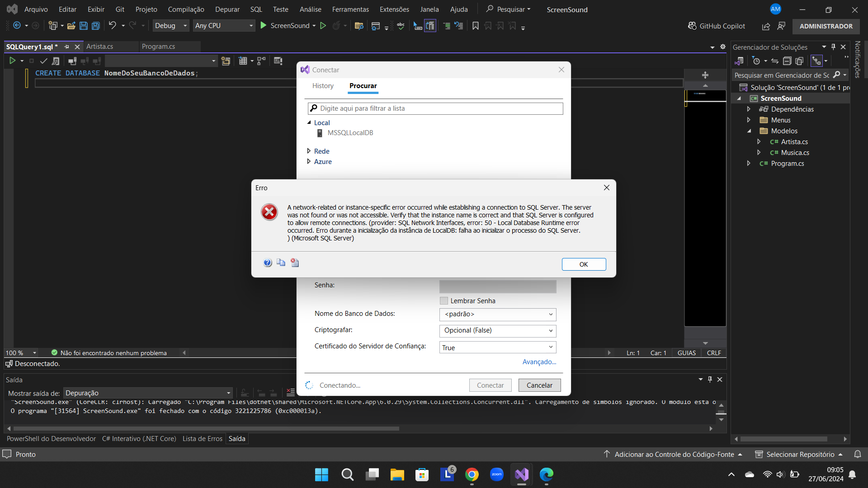Click Google Chrome icon in taskbar
The height and width of the screenshot is (488, 868).
click(x=472, y=474)
